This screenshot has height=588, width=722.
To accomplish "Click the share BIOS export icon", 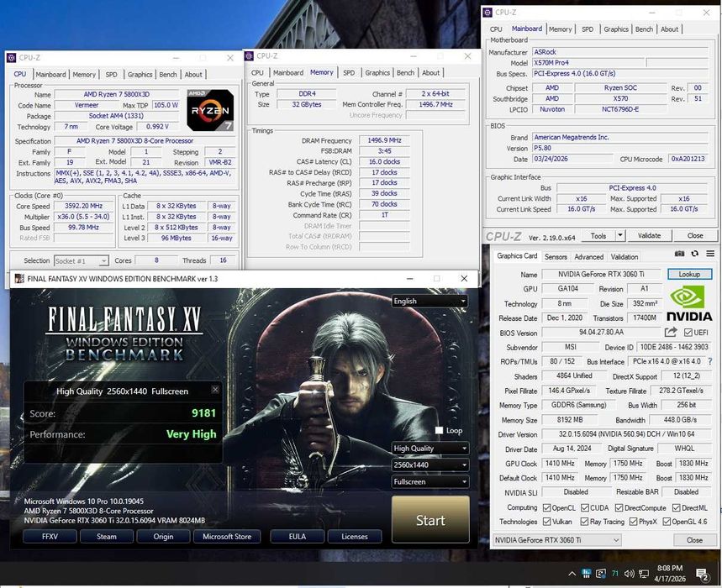I will point(671,332).
